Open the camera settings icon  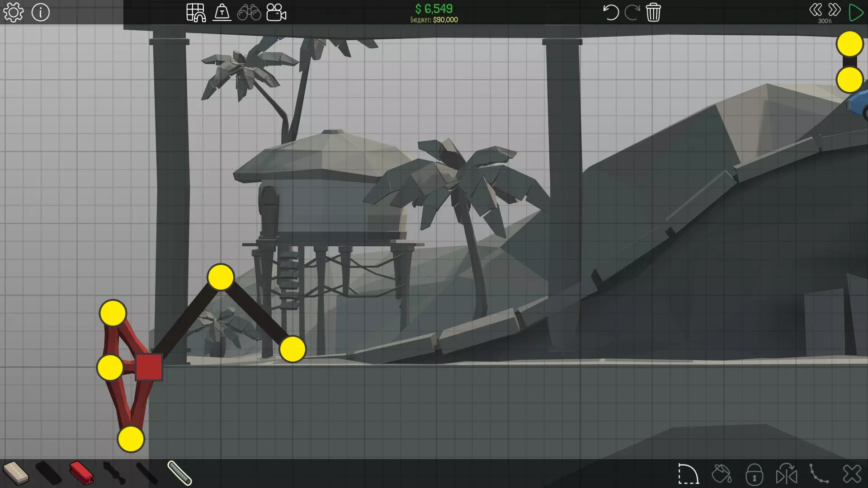tap(276, 12)
